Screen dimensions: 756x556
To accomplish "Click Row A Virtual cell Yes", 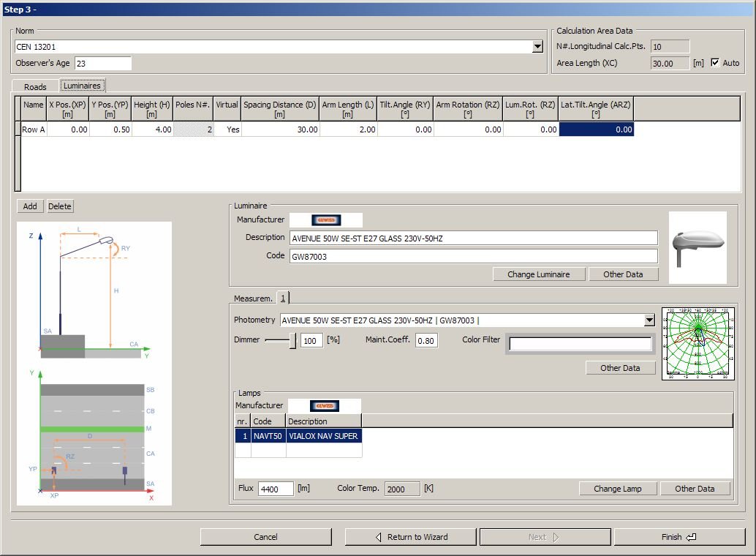I will tap(227, 129).
